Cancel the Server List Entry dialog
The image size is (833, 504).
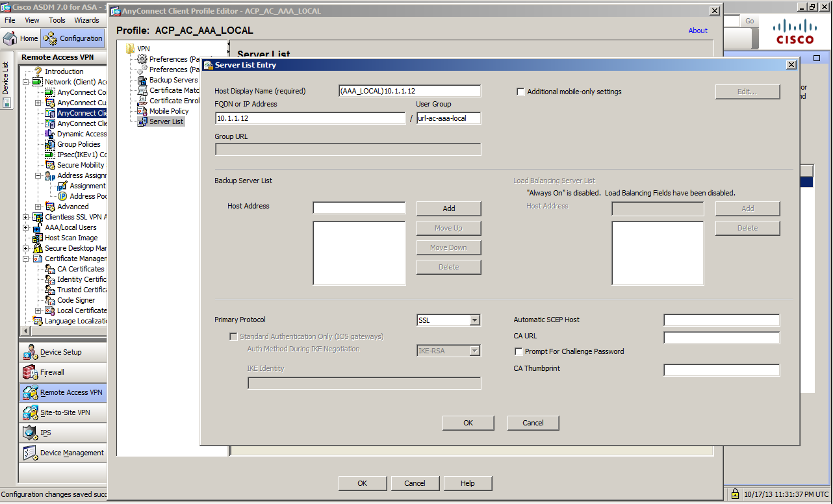(x=533, y=423)
